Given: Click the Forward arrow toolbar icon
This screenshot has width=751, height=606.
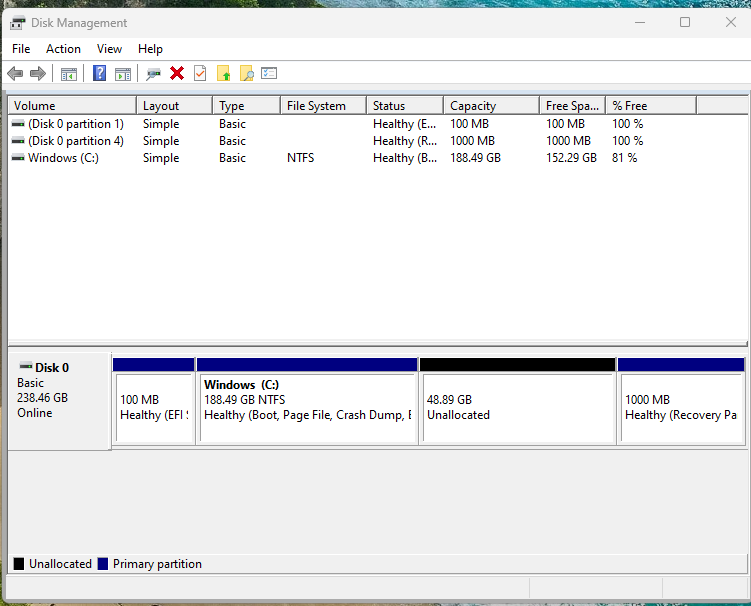Looking at the screenshot, I should coord(38,74).
